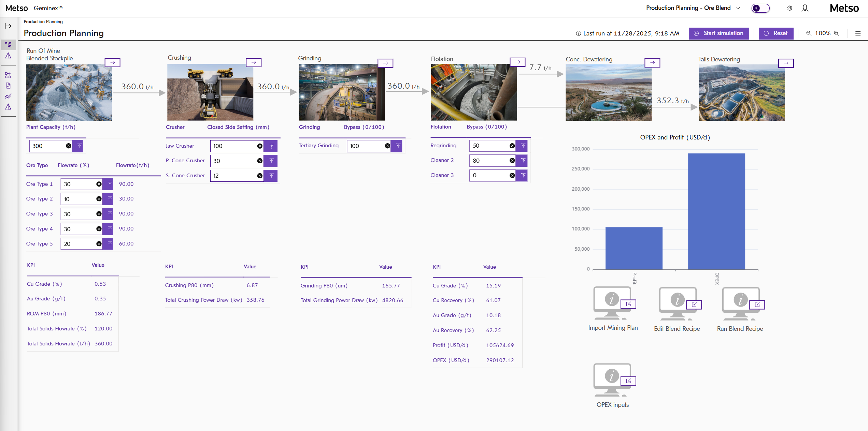
Task: Click the Start simulation button
Action: [x=718, y=33]
